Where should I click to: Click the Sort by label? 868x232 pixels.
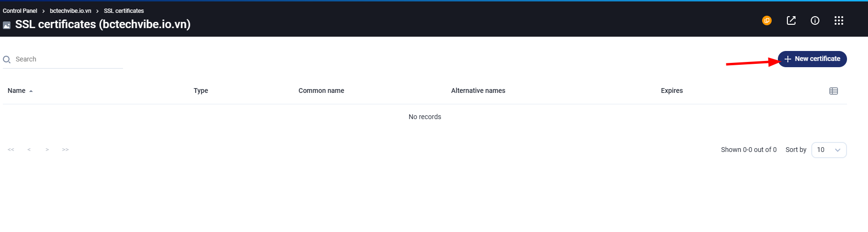click(x=796, y=150)
